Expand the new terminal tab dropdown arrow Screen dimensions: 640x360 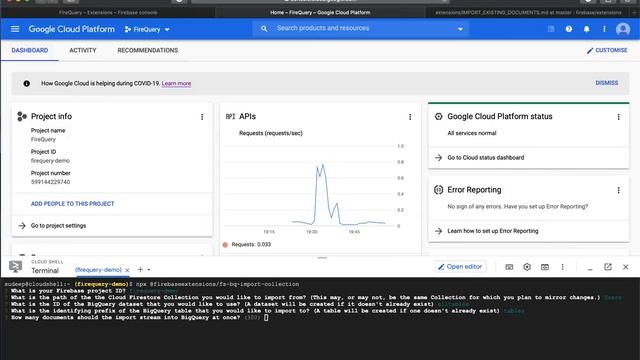(149, 270)
